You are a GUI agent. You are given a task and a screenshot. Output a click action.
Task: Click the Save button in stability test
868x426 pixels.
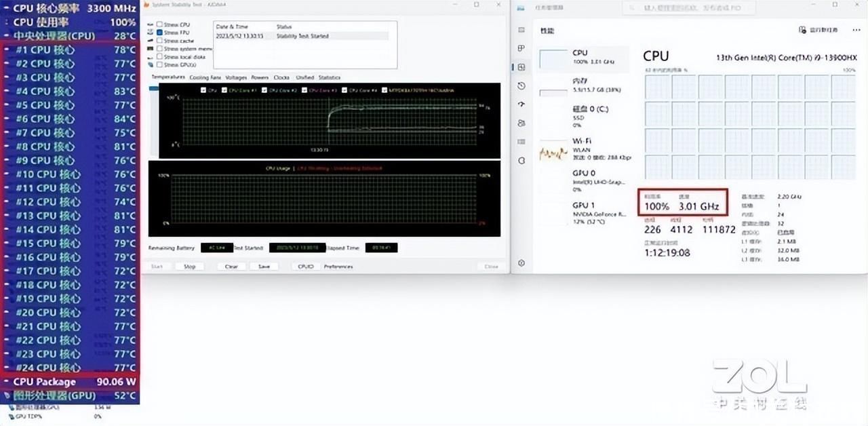(x=264, y=267)
